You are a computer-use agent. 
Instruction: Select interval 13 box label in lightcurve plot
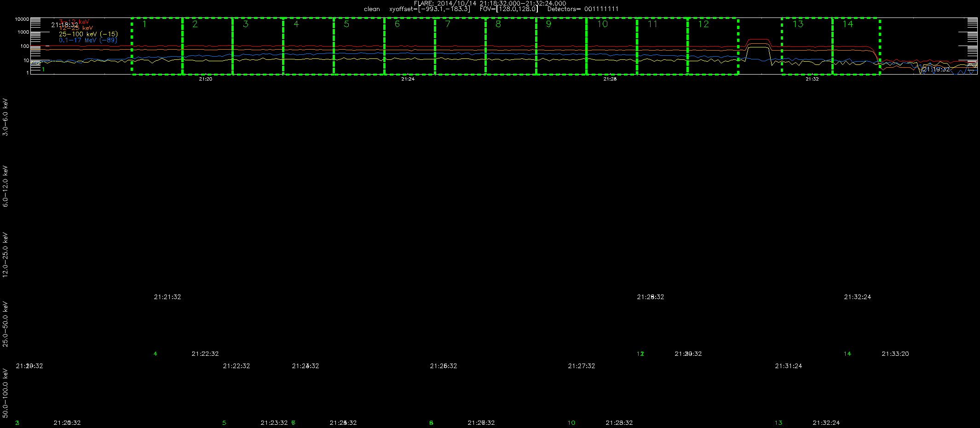tap(798, 24)
